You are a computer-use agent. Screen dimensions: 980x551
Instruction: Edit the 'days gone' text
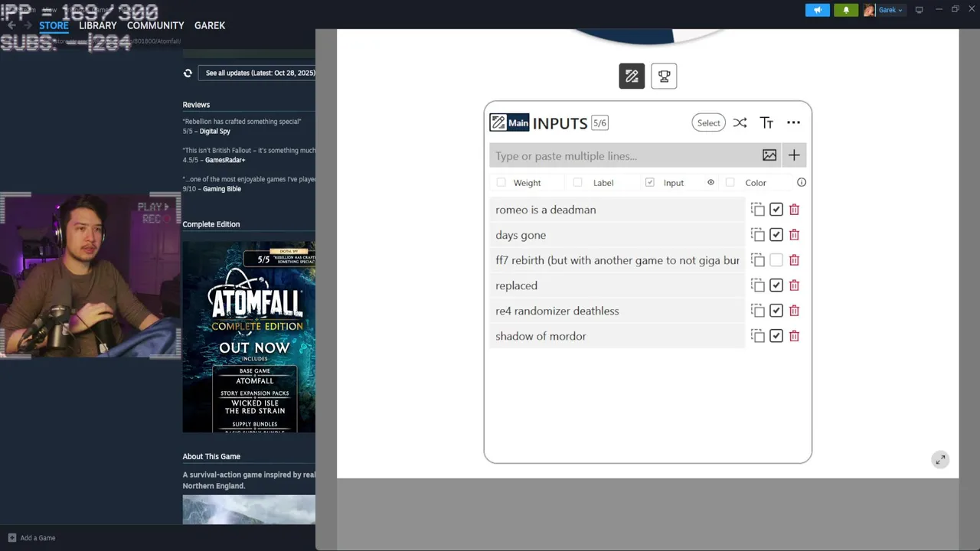click(x=617, y=234)
